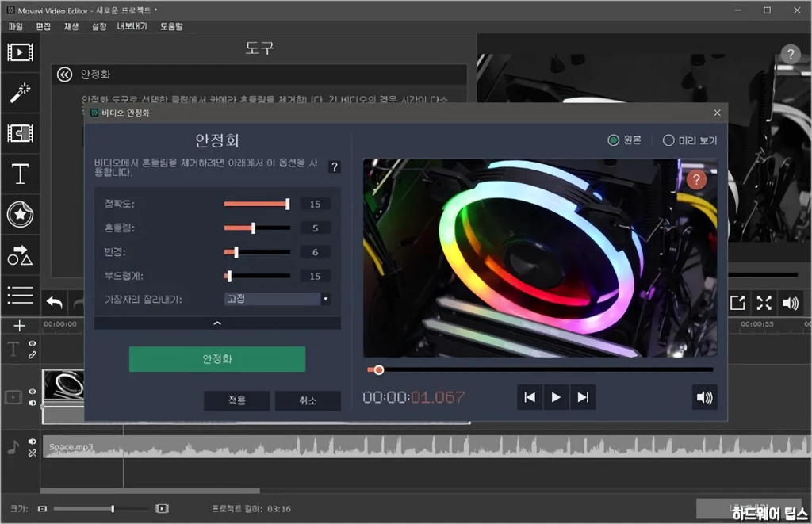Open the media import tab icon
Image resolution: width=812 pixels, height=524 pixels.
point(20,52)
